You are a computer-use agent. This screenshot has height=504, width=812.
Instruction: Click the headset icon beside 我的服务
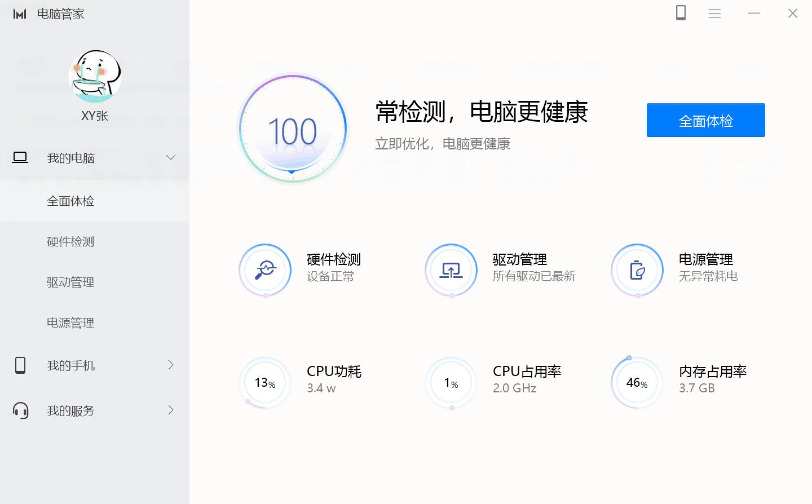(x=21, y=410)
